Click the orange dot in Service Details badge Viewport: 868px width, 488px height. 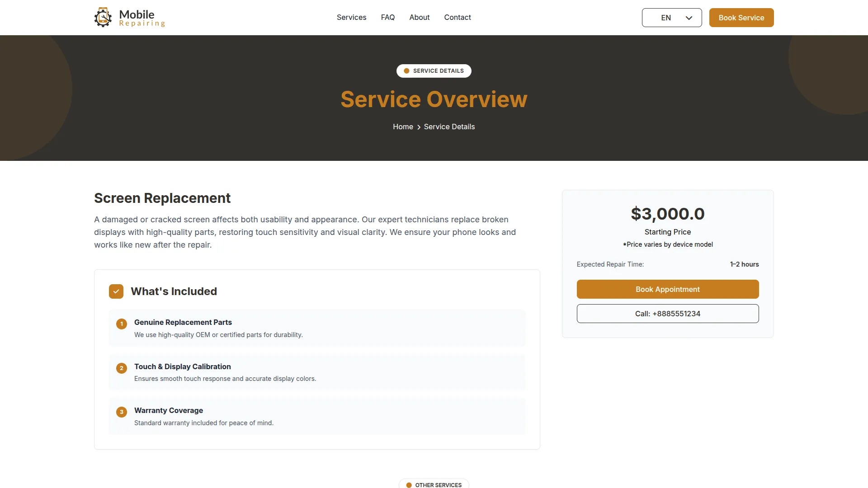[406, 71]
